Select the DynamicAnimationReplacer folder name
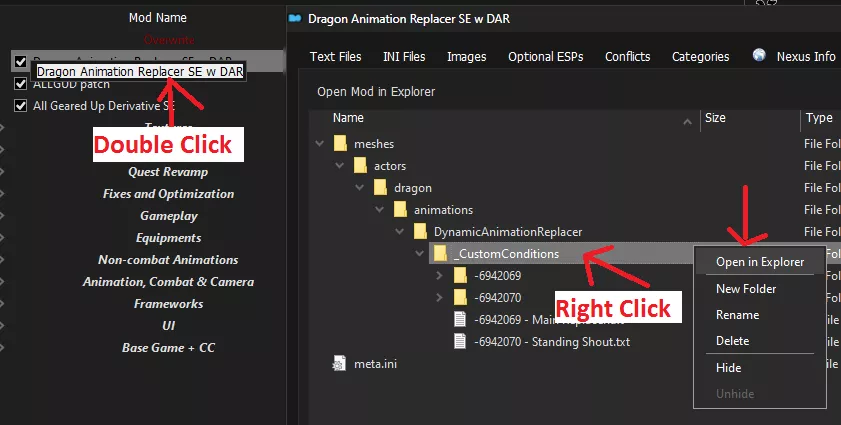The image size is (841, 425). 508,232
